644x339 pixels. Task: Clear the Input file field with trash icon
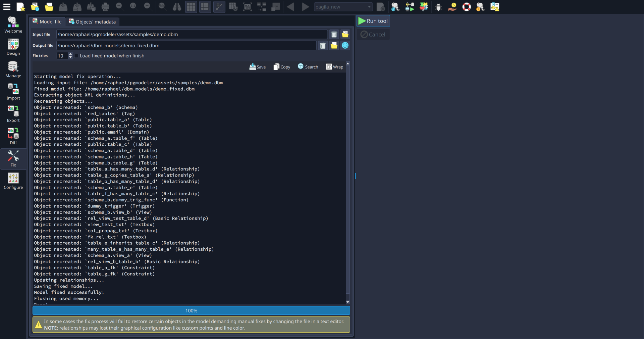334,34
